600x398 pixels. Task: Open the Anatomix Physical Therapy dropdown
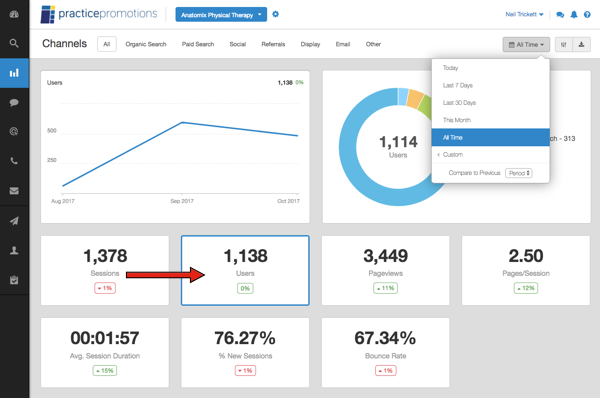click(221, 15)
